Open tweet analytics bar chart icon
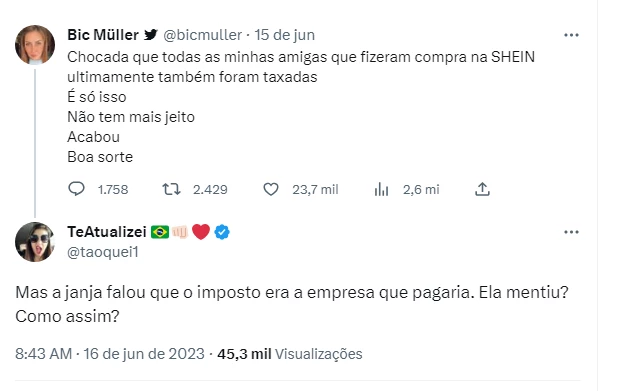Image resolution: width=625 pixels, height=391 pixels. [x=381, y=189]
